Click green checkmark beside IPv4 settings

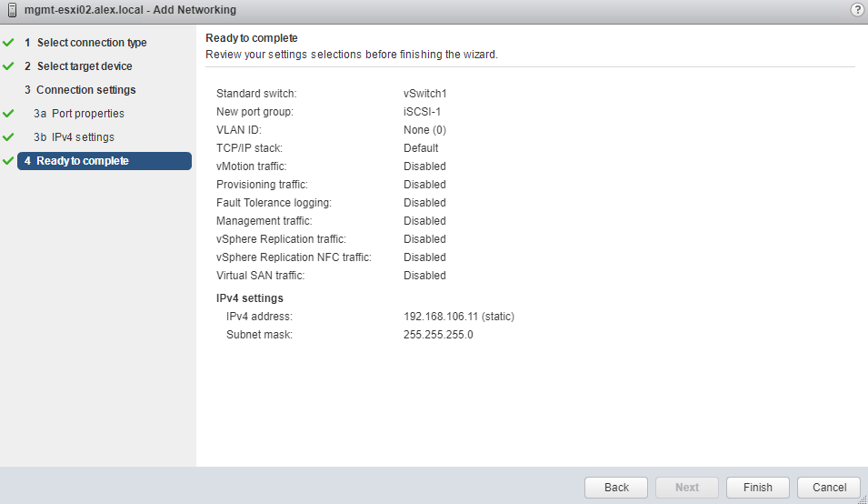9,137
